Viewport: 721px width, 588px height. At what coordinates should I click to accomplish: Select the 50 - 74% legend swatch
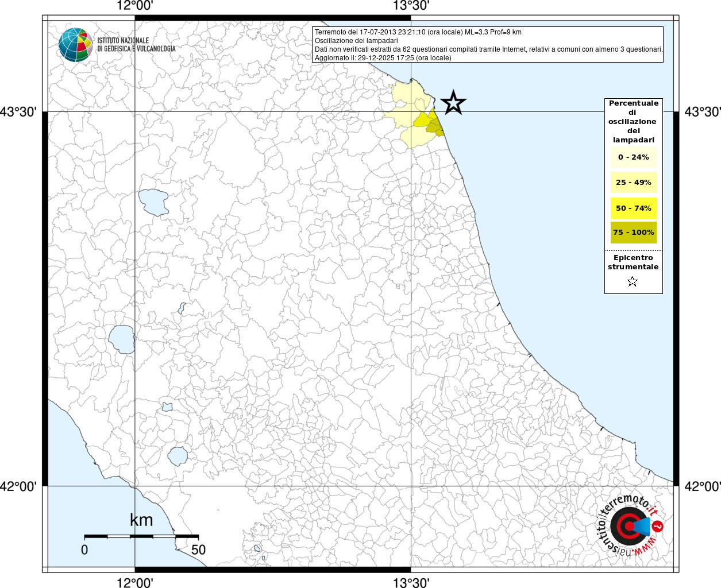pos(634,208)
